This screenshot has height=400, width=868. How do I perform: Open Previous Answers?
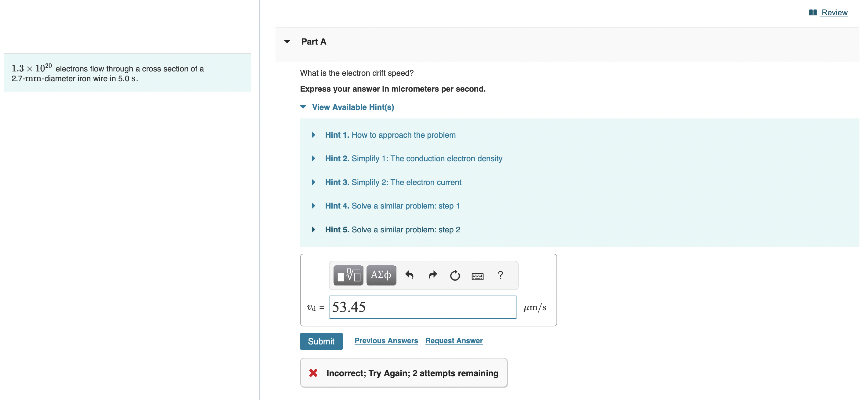[x=386, y=340]
